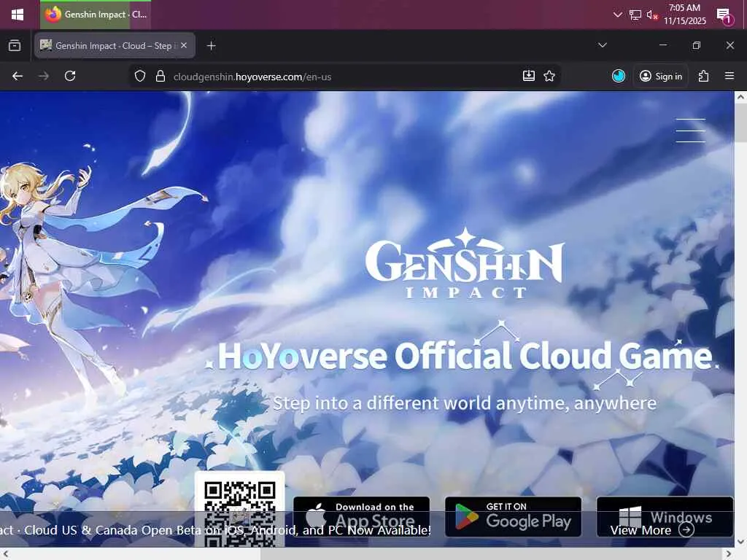Click the install site as app icon
747x560 pixels.
(529, 76)
